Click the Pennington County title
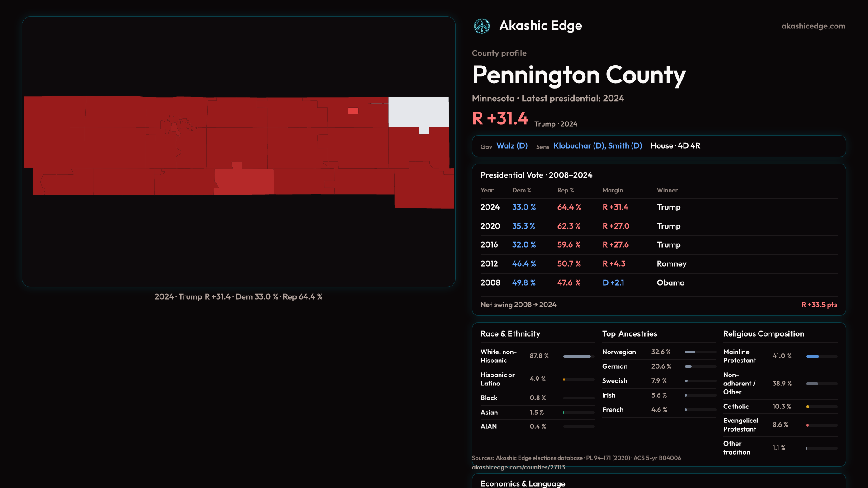Image resolution: width=868 pixels, height=488 pixels. point(579,75)
